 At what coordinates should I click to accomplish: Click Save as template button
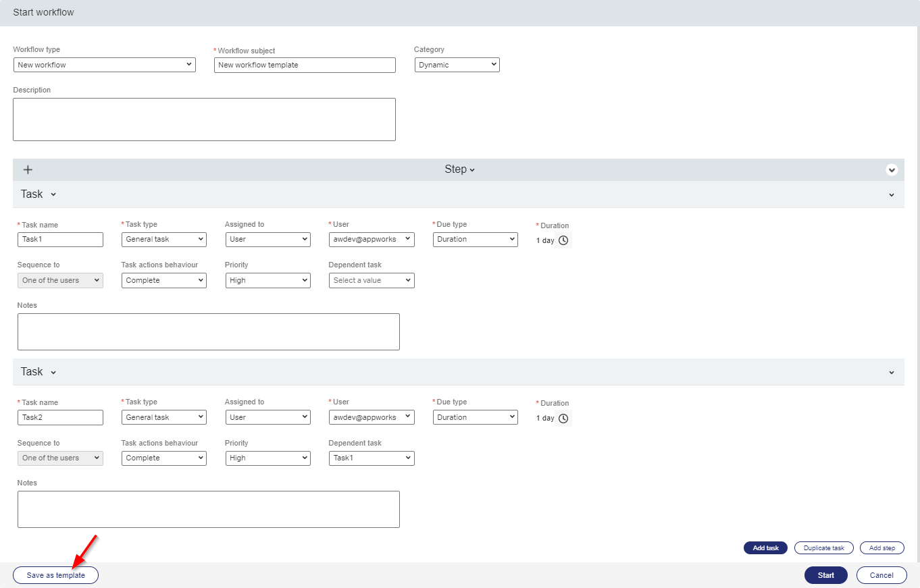(x=55, y=575)
